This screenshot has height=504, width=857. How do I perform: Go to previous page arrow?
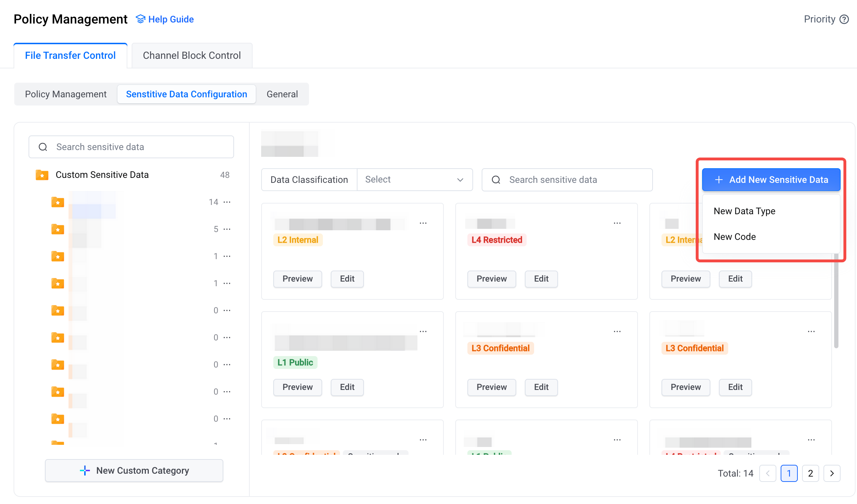(x=768, y=473)
